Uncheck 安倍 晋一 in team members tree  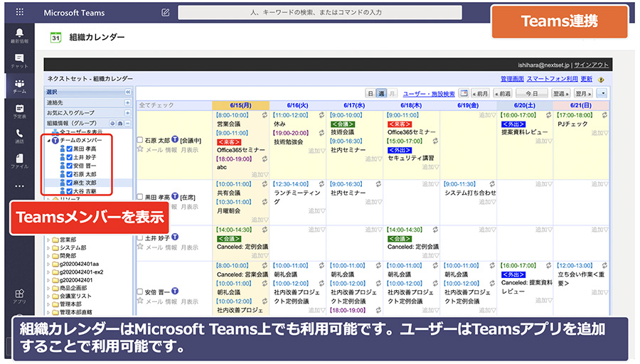70,166
